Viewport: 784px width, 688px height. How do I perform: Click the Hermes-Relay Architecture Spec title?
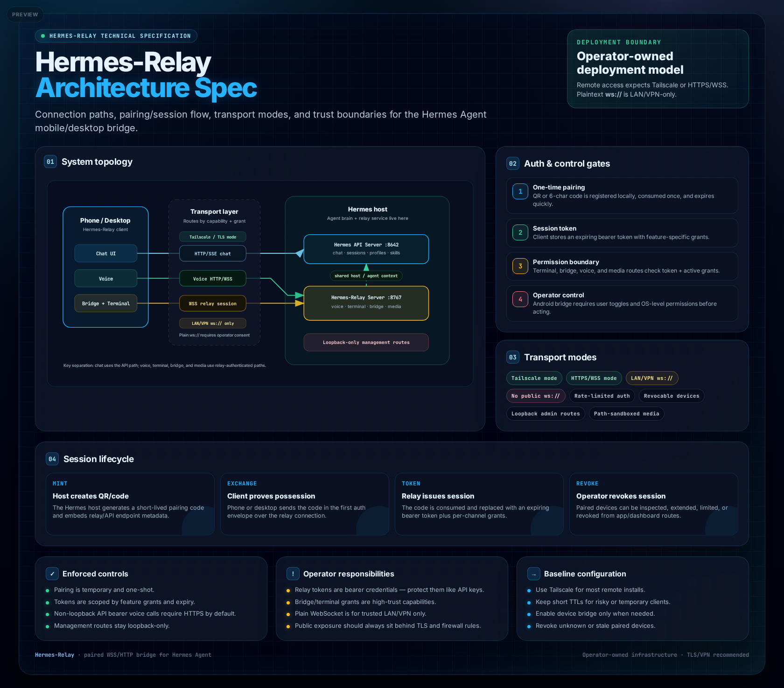(146, 75)
